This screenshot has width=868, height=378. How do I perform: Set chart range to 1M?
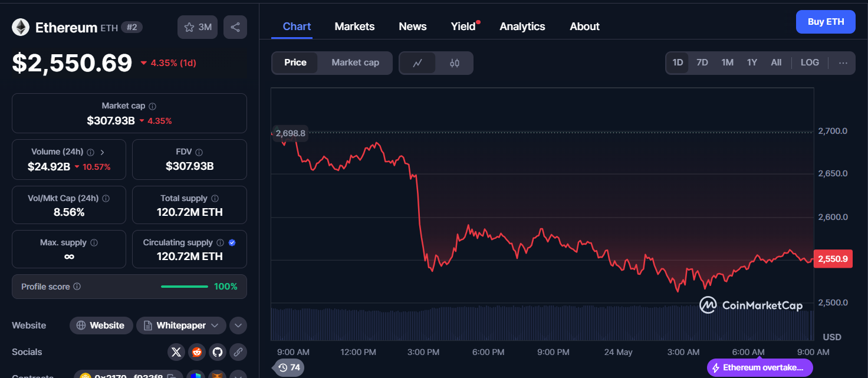click(x=728, y=63)
